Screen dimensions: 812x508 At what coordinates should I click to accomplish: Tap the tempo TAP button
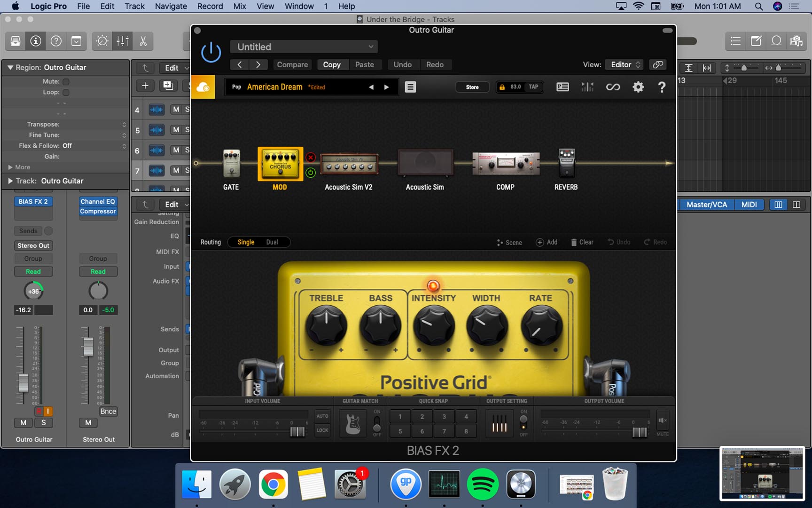tap(533, 87)
